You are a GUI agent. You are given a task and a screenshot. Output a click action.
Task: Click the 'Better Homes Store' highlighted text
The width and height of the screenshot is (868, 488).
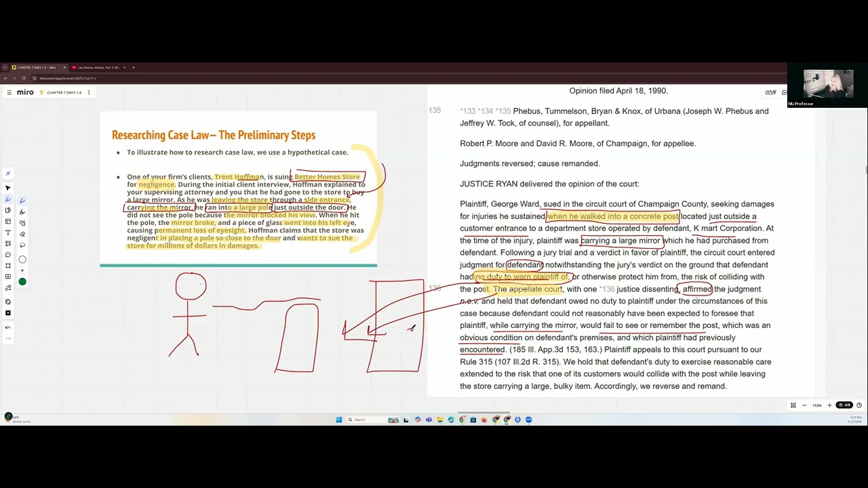(x=327, y=177)
